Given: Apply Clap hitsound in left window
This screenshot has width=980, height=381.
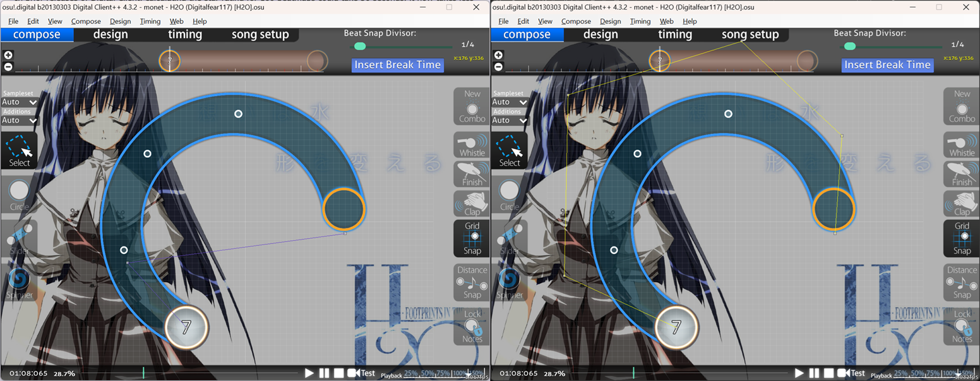Looking at the screenshot, I should tap(472, 204).
